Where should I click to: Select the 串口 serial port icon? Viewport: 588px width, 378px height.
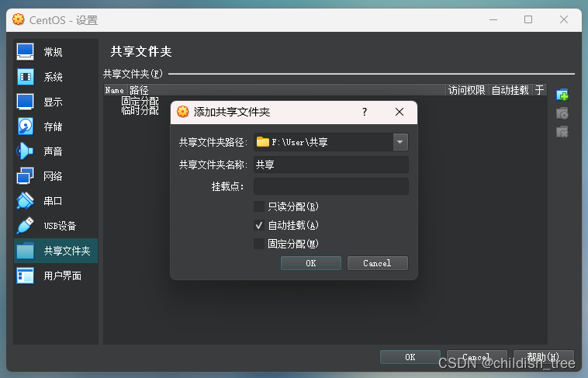[x=25, y=201]
